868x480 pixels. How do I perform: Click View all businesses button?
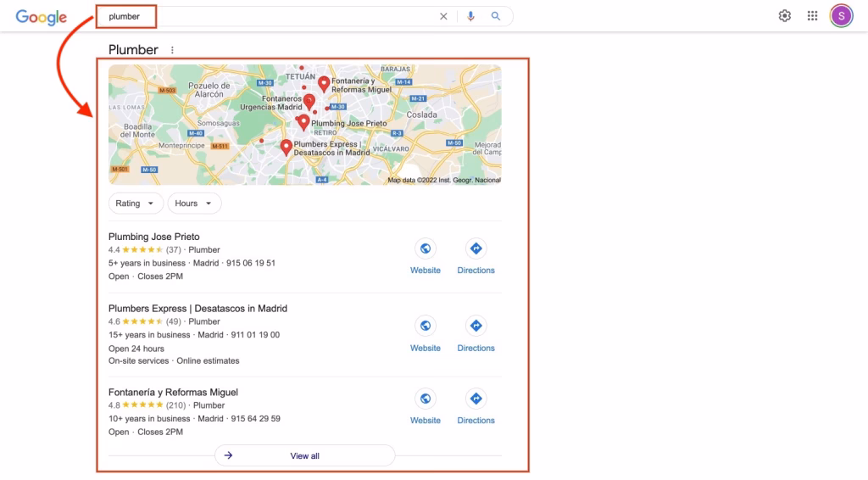pyautogui.click(x=304, y=455)
